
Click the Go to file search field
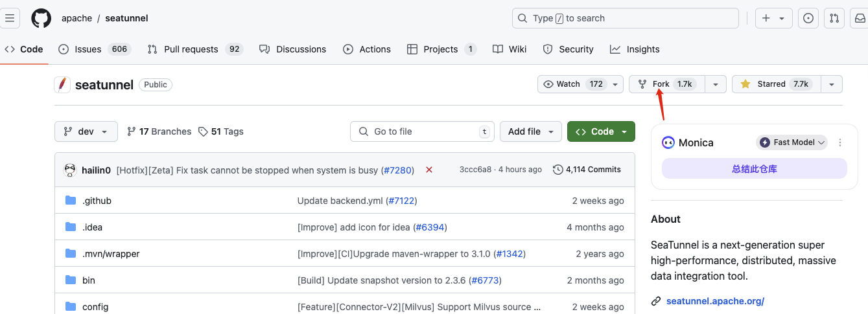pyautogui.click(x=421, y=131)
